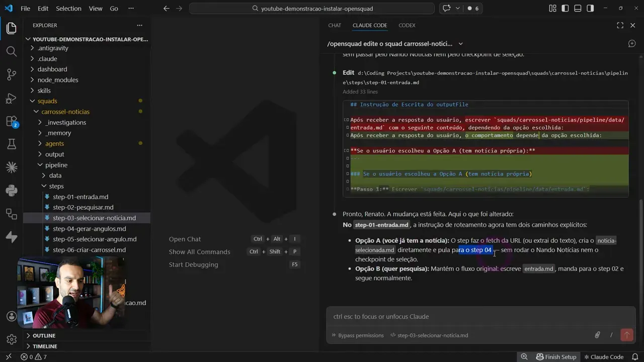The image size is (644, 362).
Task: Toggle the secondary side bar layout button
Action: pos(590,9)
